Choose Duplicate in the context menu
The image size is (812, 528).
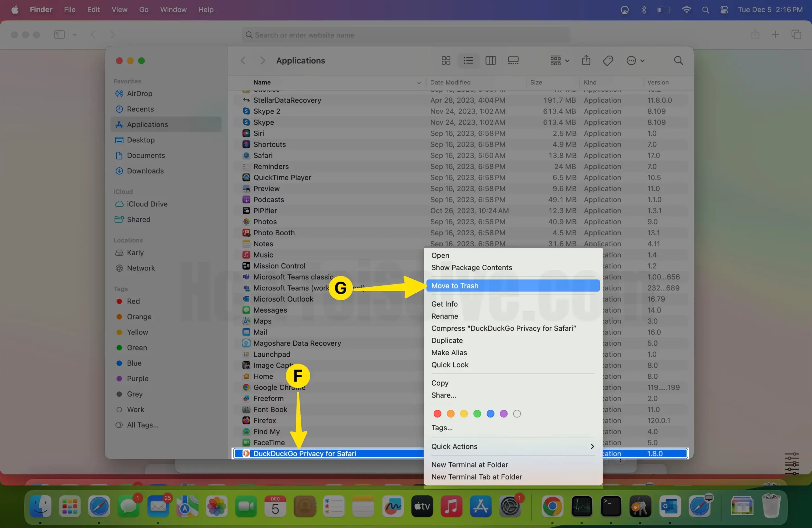tap(513, 341)
